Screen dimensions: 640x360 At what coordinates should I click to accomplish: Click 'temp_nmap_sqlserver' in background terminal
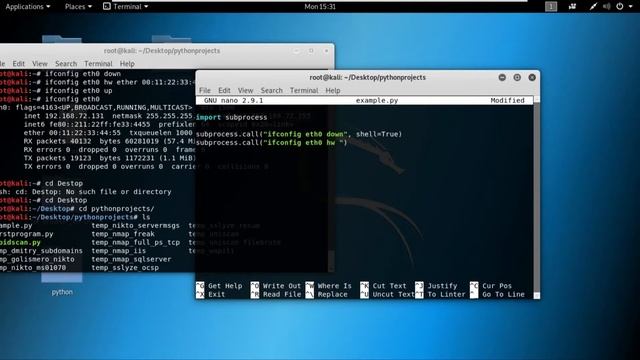[131, 259]
